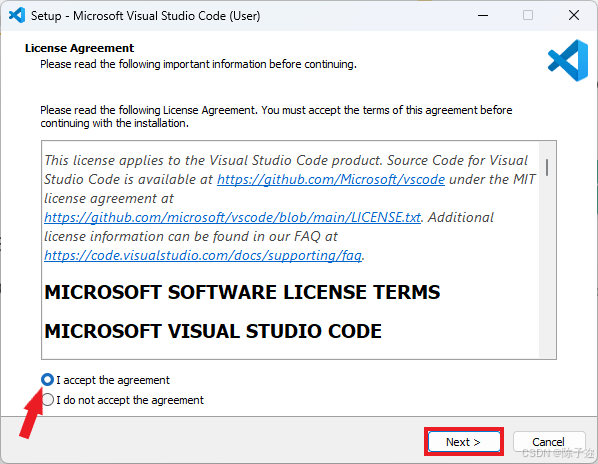
Task: Minimize the Setup window
Action: [x=483, y=16]
